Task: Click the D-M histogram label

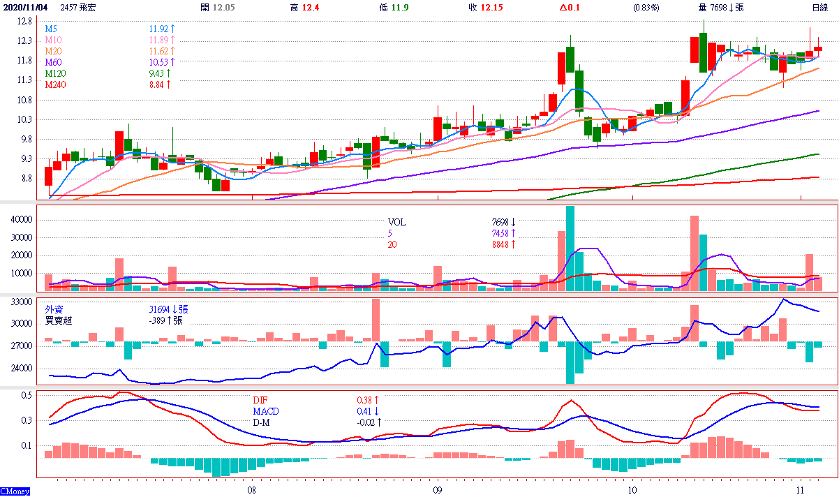Action: tap(261, 422)
